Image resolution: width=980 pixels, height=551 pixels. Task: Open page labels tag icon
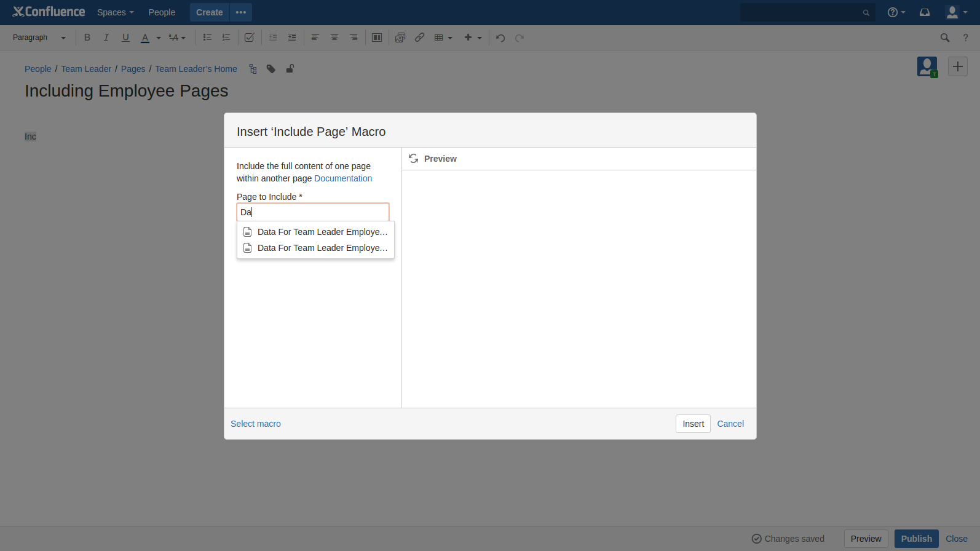271,69
